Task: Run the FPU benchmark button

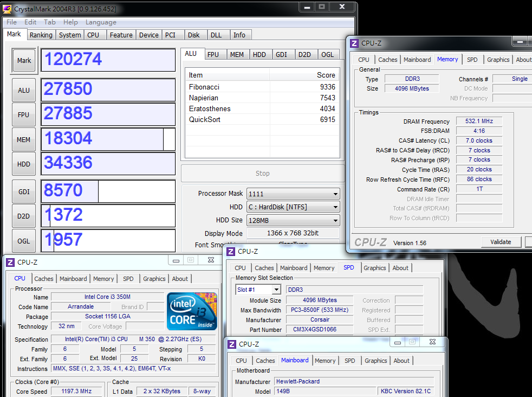Action: tap(24, 115)
